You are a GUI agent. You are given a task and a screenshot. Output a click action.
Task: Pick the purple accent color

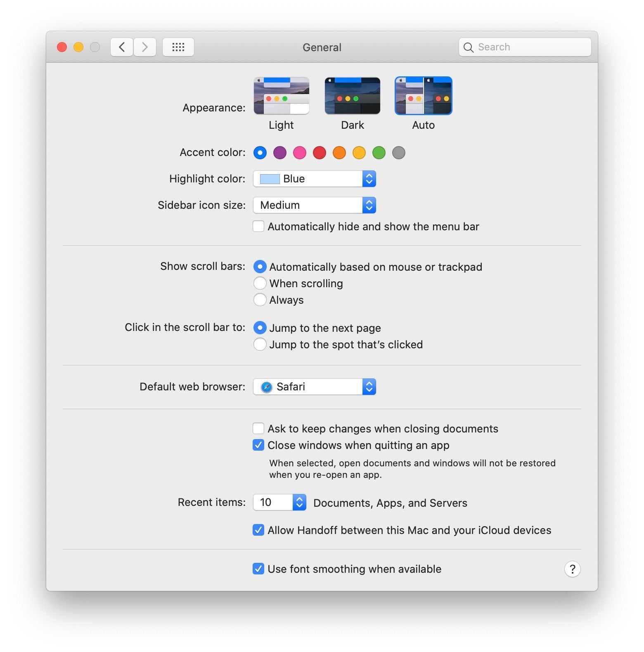[280, 152]
